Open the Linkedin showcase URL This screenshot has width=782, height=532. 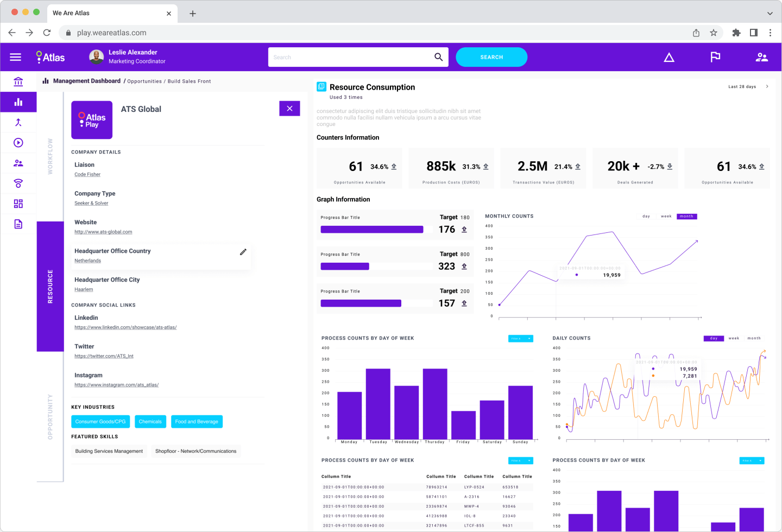pyautogui.click(x=125, y=328)
